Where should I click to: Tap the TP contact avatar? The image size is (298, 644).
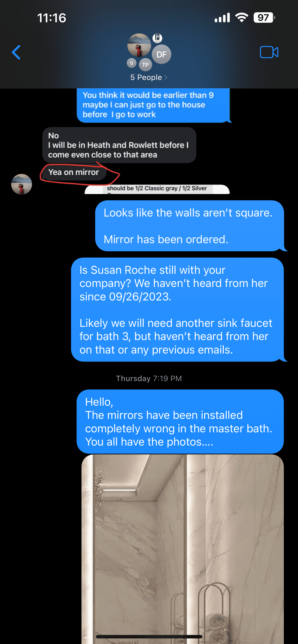point(145,65)
